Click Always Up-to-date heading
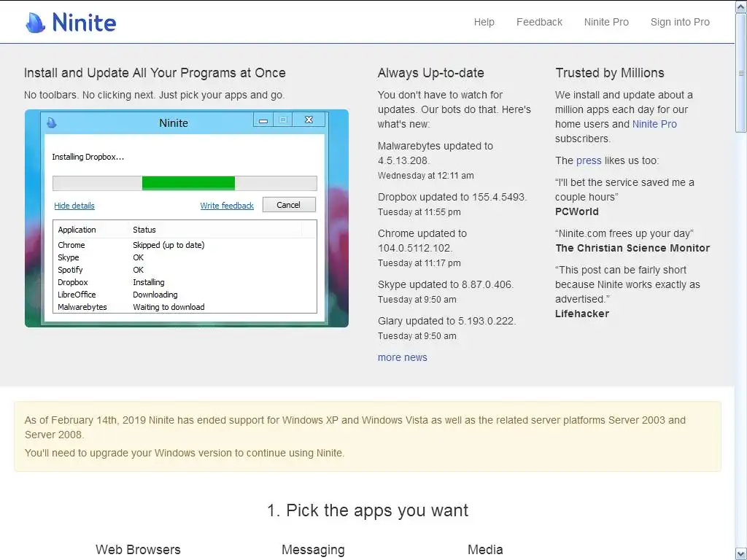Screen dimensions: 747x560 pyautogui.click(x=430, y=73)
